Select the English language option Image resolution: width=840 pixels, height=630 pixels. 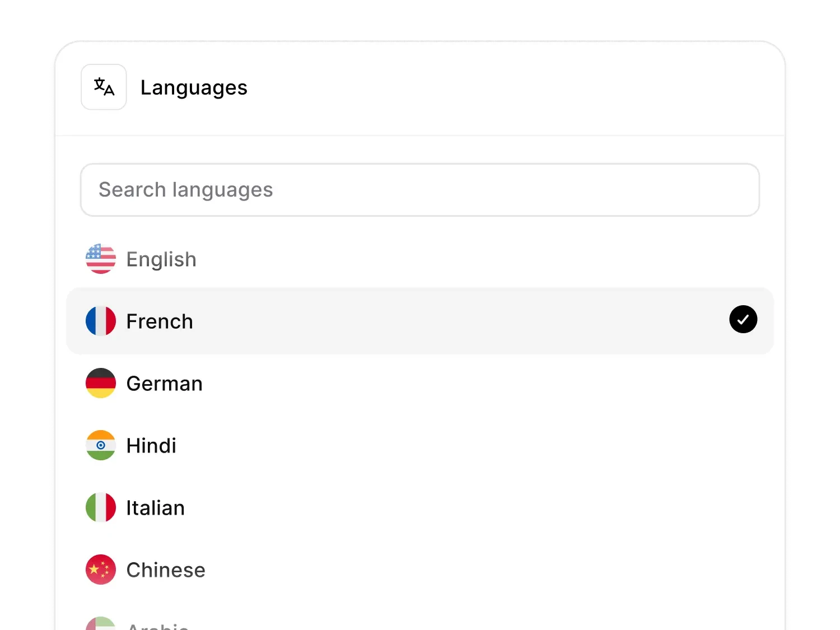point(420,259)
